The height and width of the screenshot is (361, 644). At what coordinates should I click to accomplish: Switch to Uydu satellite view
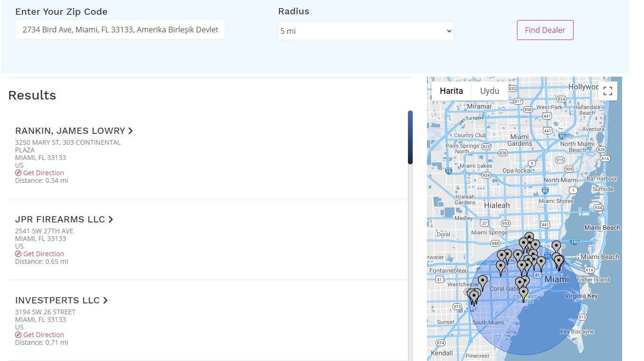[489, 91]
